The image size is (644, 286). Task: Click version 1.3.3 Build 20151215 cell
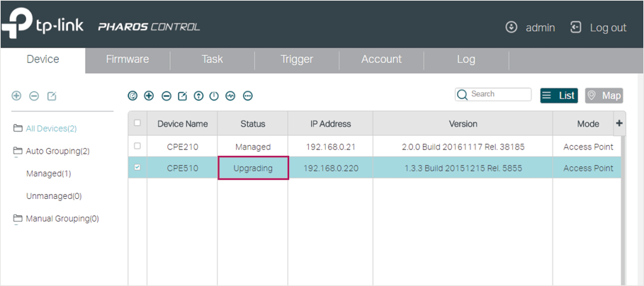click(x=463, y=168)
